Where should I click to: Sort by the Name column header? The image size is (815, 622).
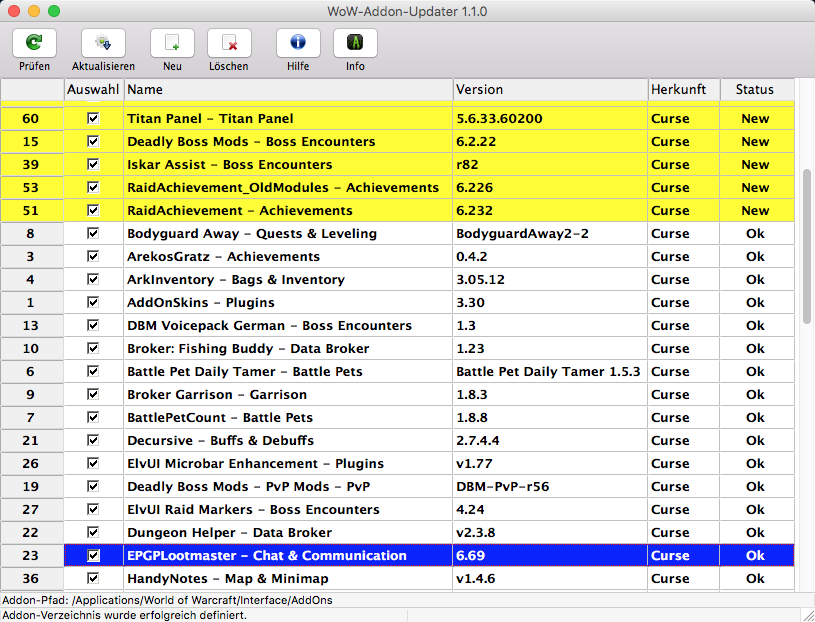tap(288, 89)
